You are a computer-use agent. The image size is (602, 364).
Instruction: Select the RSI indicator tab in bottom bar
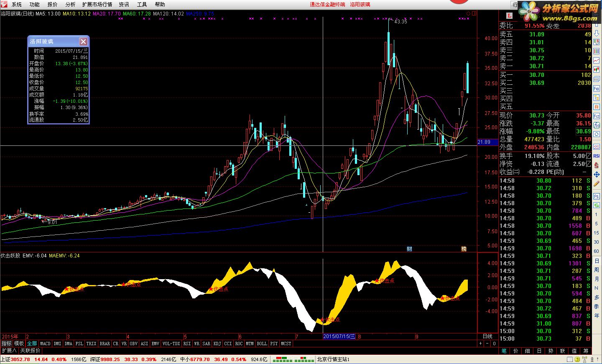tap(187, 344)
